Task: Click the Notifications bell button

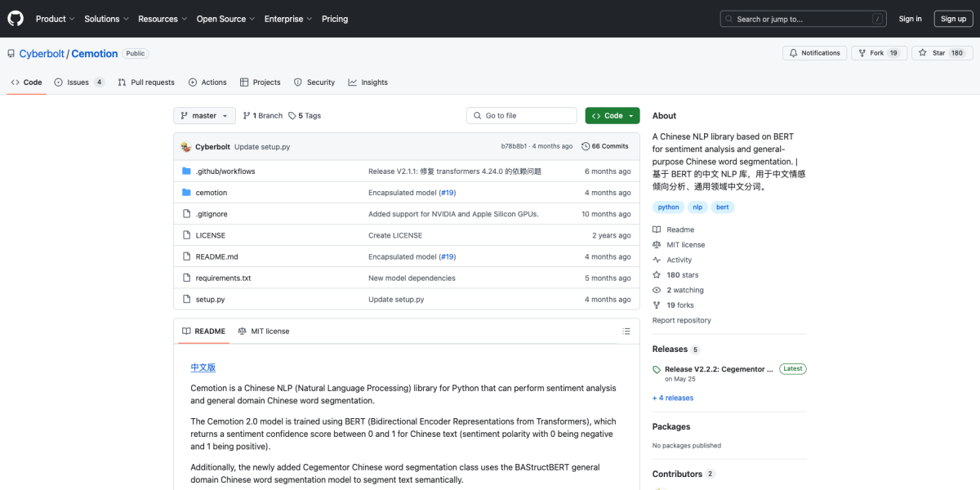Action: pyautogui.click(x=813, y=53)
